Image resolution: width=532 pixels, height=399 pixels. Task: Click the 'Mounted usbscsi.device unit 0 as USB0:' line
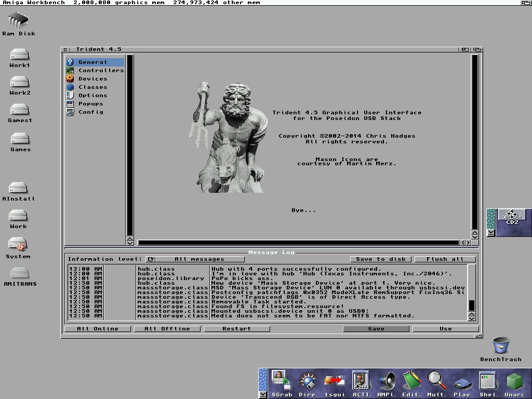point(290,311)
